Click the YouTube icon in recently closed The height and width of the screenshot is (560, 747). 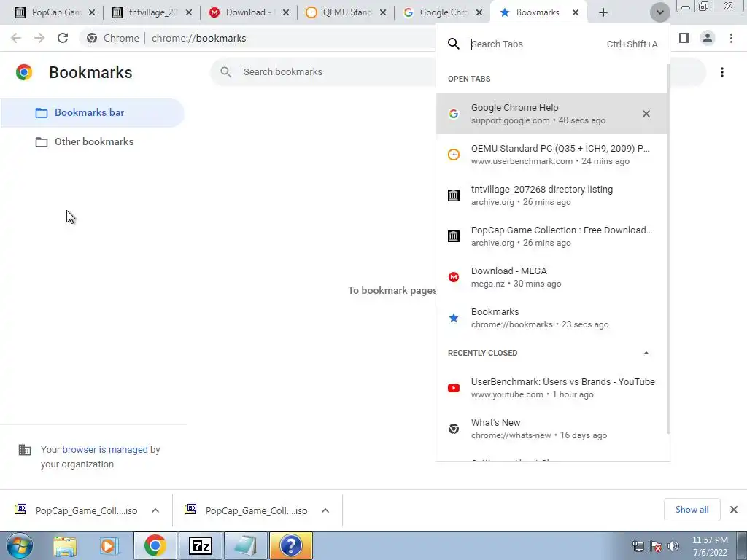(454, 388)
